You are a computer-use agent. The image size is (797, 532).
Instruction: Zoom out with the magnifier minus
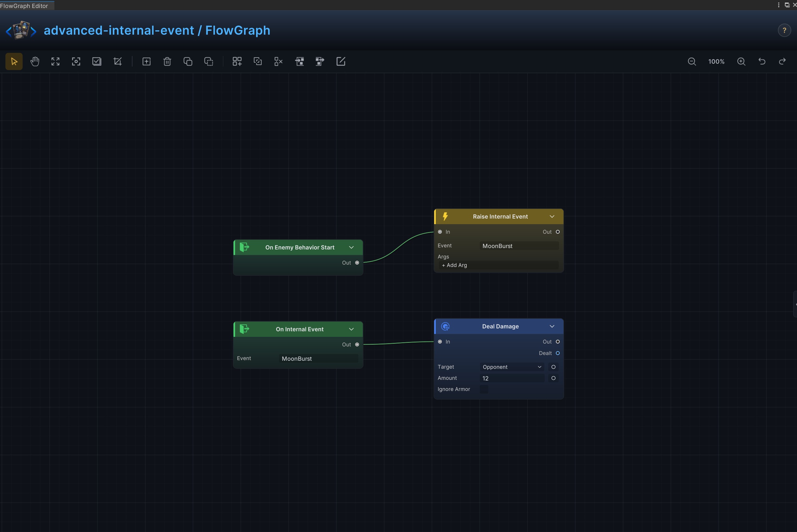pos(692,61)
